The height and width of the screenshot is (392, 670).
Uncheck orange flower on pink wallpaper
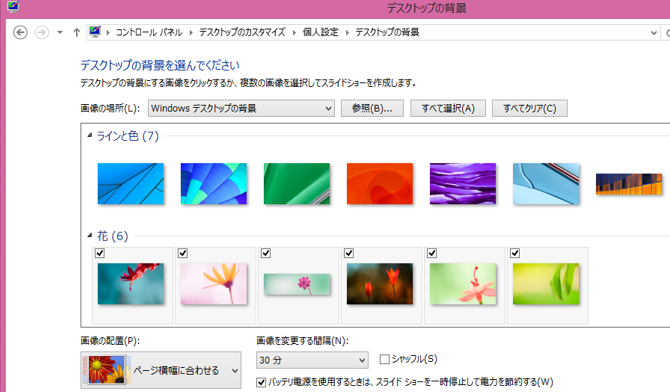[x=183, y=253]
